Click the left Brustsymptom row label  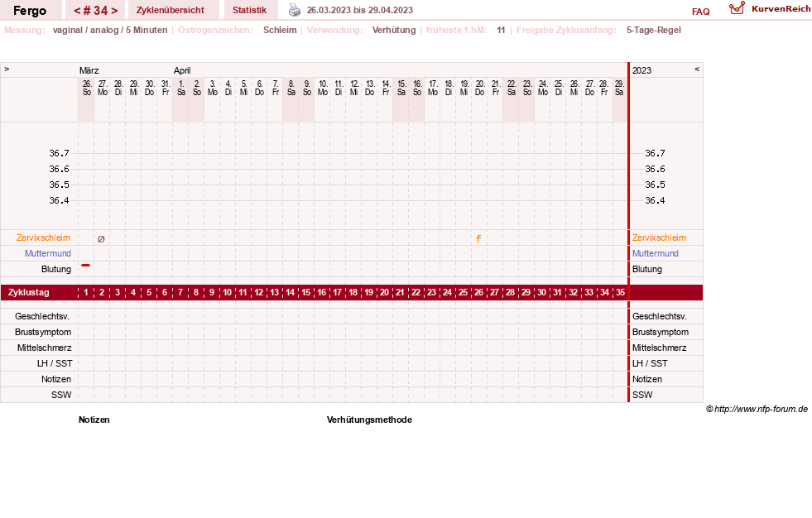43,332
